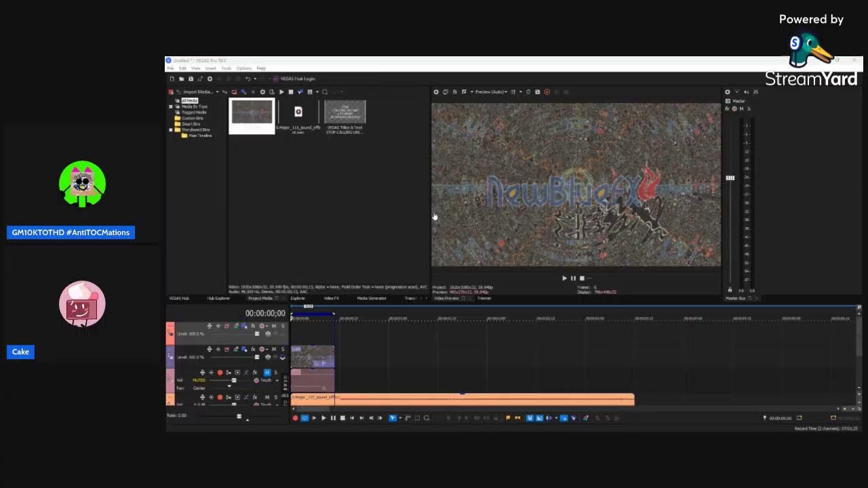Click the VEGAS Hub Login button

tap(294, 79)
